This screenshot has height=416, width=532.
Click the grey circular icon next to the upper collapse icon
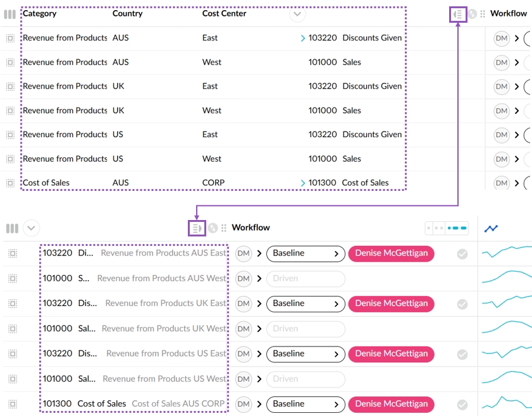pos(472,14)
